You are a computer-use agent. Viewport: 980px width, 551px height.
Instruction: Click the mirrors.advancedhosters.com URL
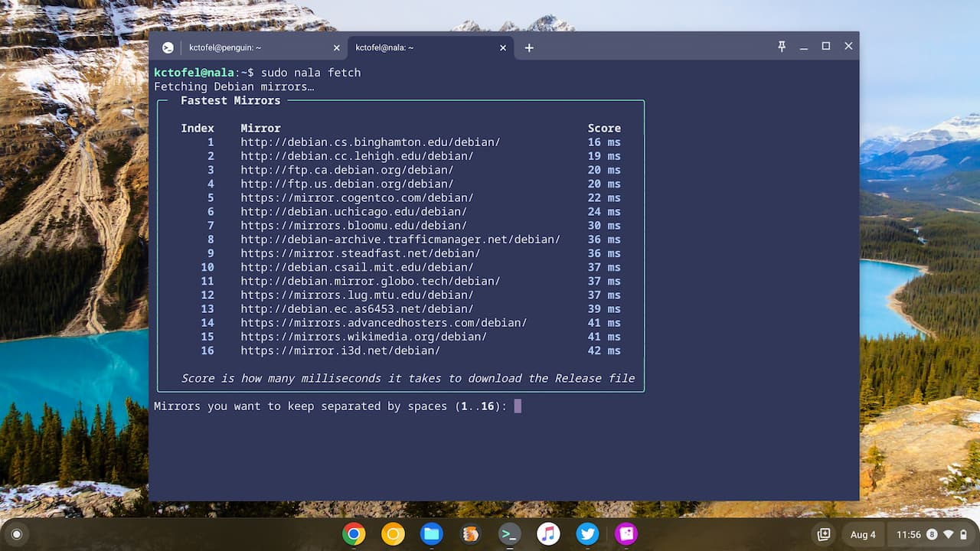click(x=384, y=323)
